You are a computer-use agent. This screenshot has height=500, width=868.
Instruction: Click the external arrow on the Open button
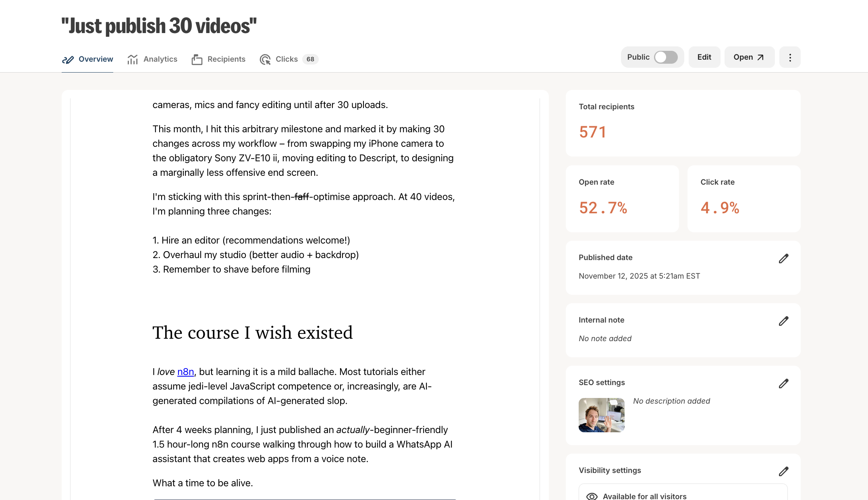tap(760, 57)
